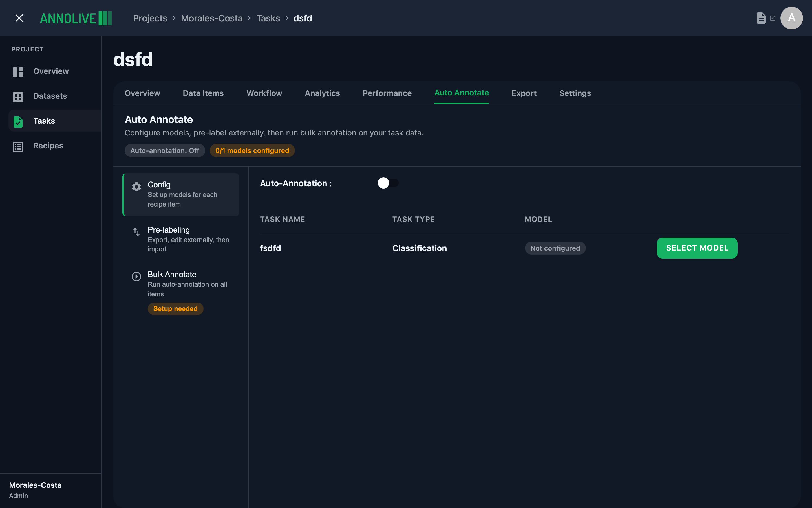This screenshot has height=508, width=812.
Task: Open external link icon beside docs
Action: 773,18
